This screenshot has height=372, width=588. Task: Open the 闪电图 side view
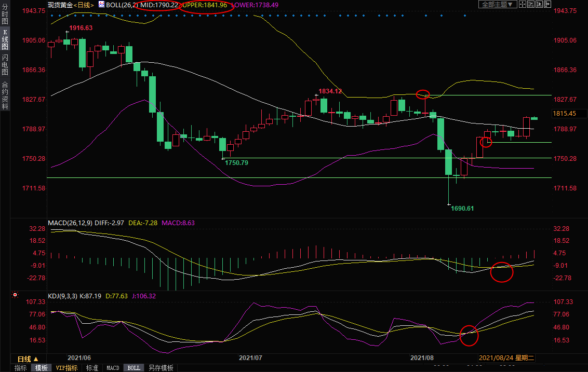tap(5, 65)
